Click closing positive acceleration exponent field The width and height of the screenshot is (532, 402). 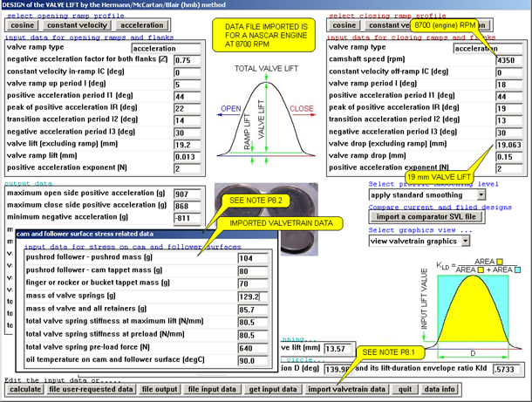tap(509, 168)
